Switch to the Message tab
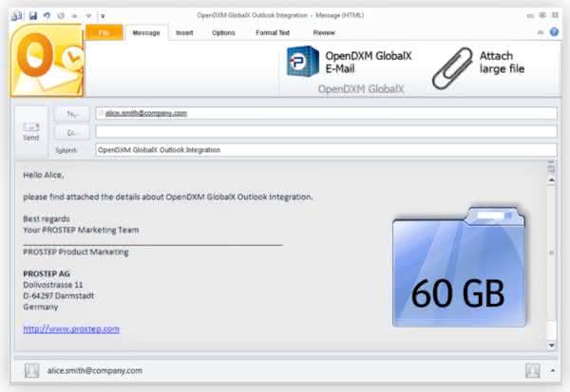 (x=146, y=33)
